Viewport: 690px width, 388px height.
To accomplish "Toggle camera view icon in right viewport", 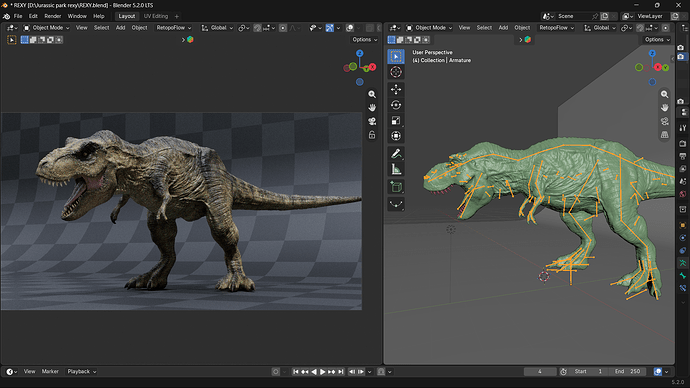I will [x=664, y=121].
